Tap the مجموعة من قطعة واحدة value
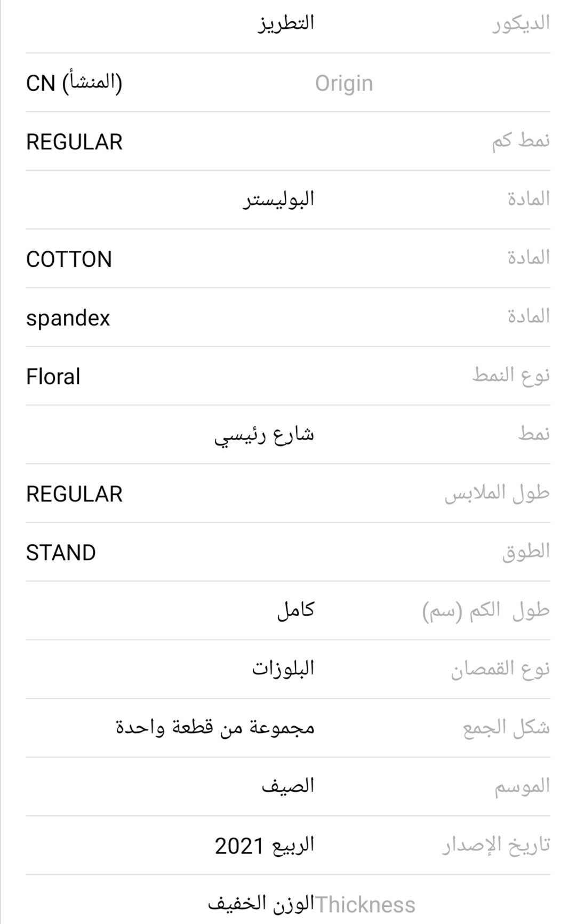The image size is (576, 924). pyautogui.click(x=215, y=728)
